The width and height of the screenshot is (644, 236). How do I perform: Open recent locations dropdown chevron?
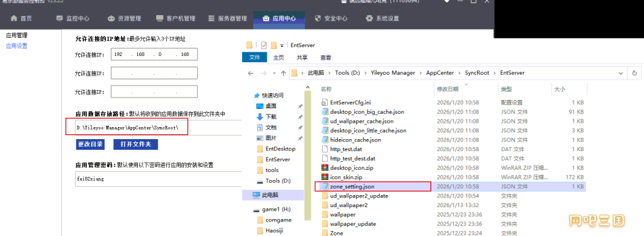274,74
